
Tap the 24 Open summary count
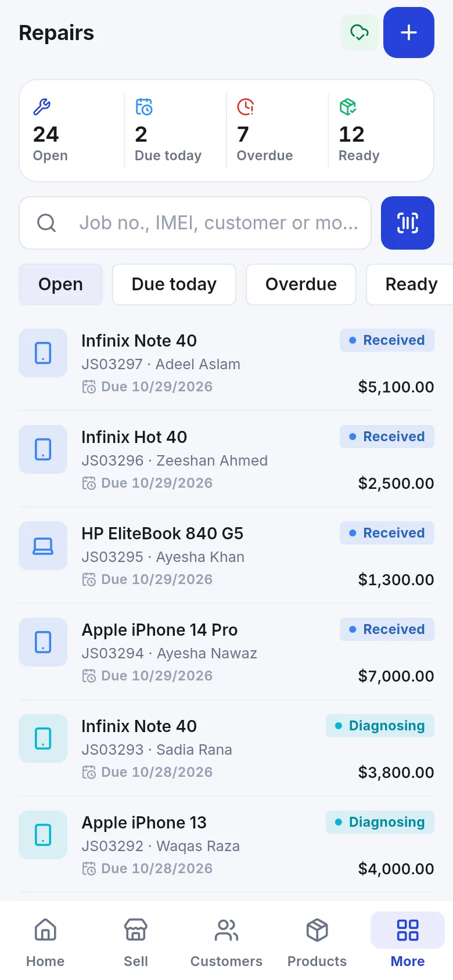tap(46, 135)
